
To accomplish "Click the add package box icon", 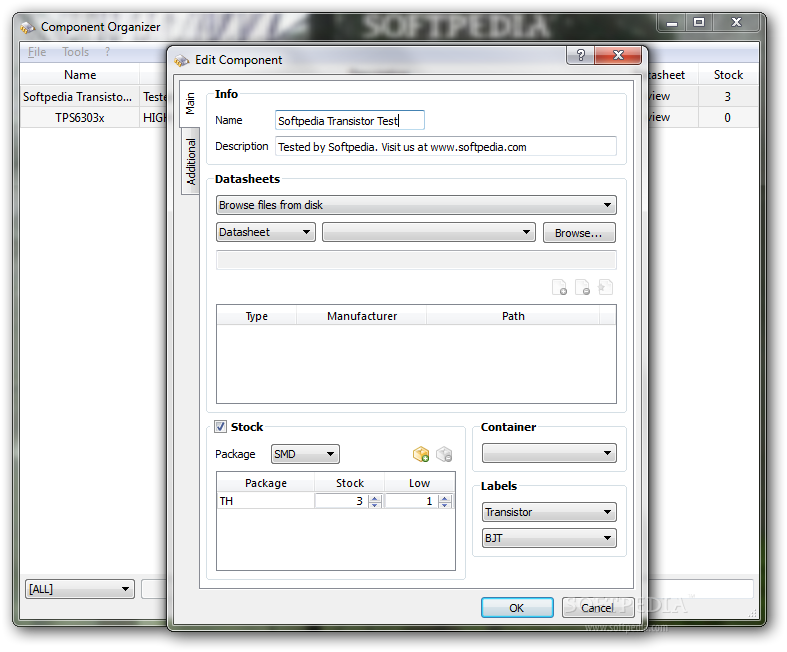I will 421,454.
